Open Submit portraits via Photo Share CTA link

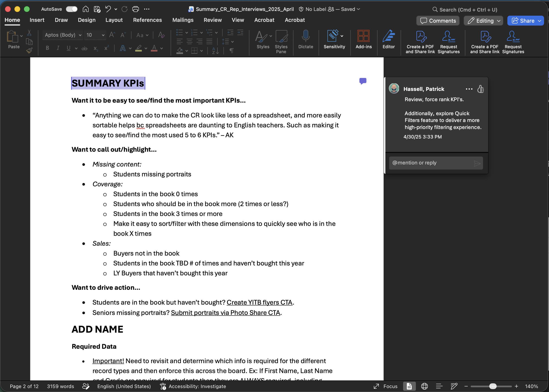pyautogui.click(x=225, y=313)
